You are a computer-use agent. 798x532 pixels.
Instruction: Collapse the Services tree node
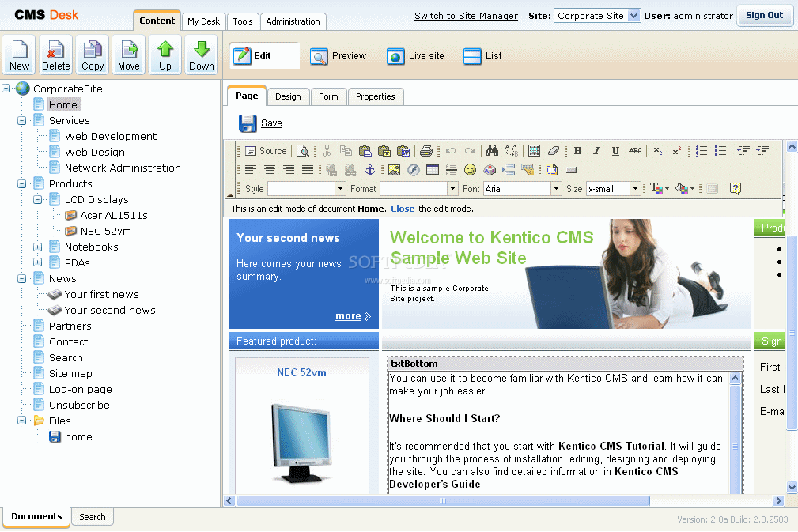tap(22, 121)
